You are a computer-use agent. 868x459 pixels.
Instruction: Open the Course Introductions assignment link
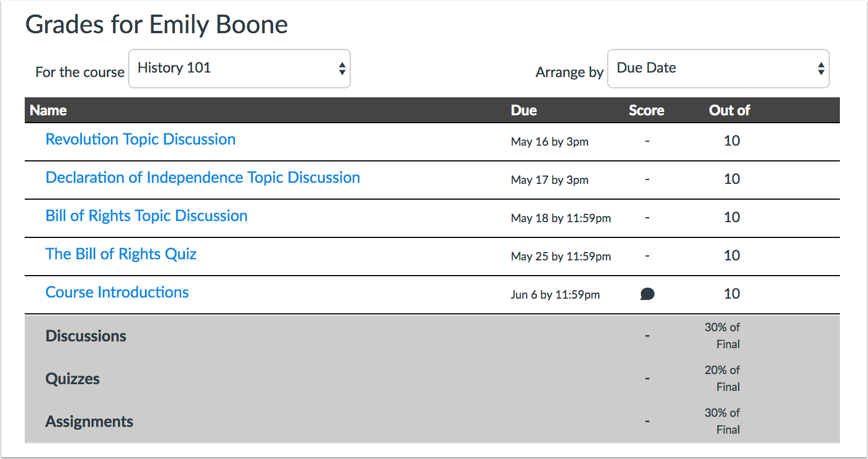click(x=117, y=292)
